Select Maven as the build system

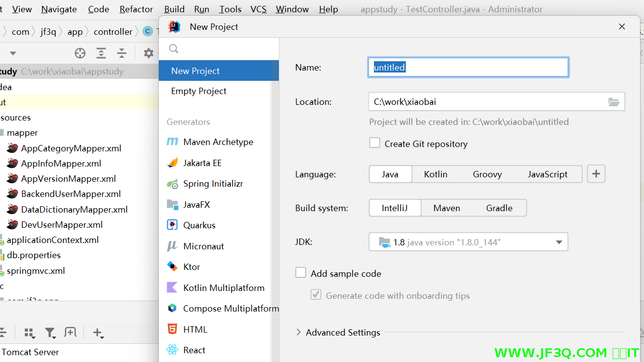coord(446,208)
